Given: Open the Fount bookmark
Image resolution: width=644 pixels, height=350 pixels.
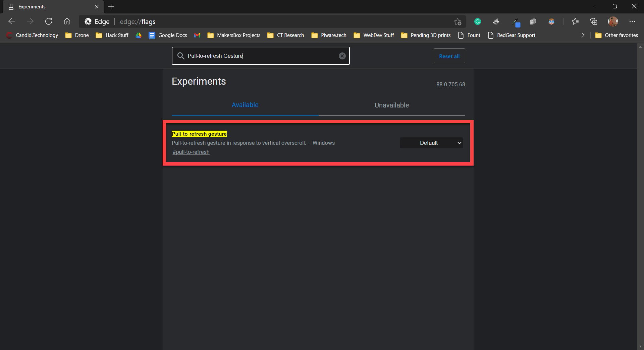Looking at the screenshot, I should (469, 35).
